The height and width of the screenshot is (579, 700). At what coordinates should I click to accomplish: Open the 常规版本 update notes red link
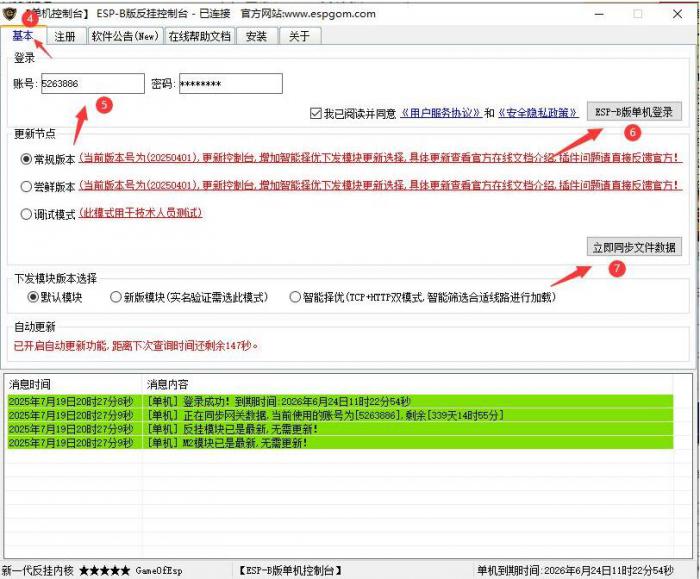pos(380,158)
